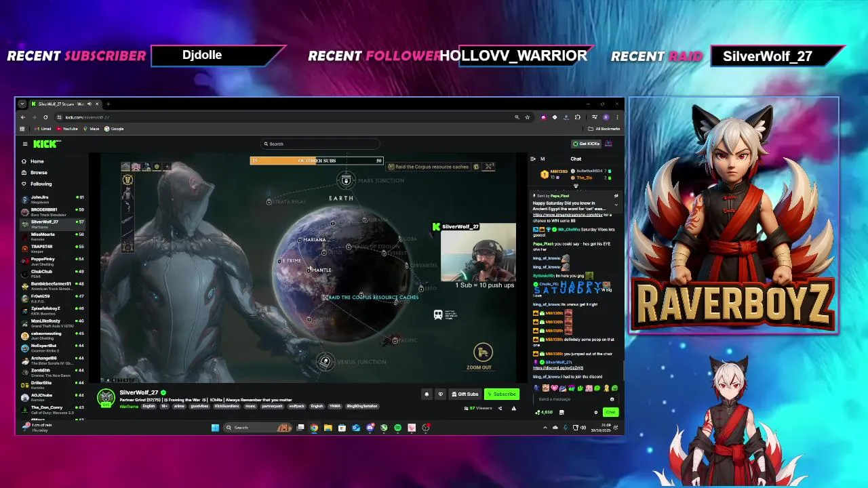Image resolution: width=868 pixels, height=488 pixels.
Task: Open Chrome three-dot menu
Action: coord(616,117)
